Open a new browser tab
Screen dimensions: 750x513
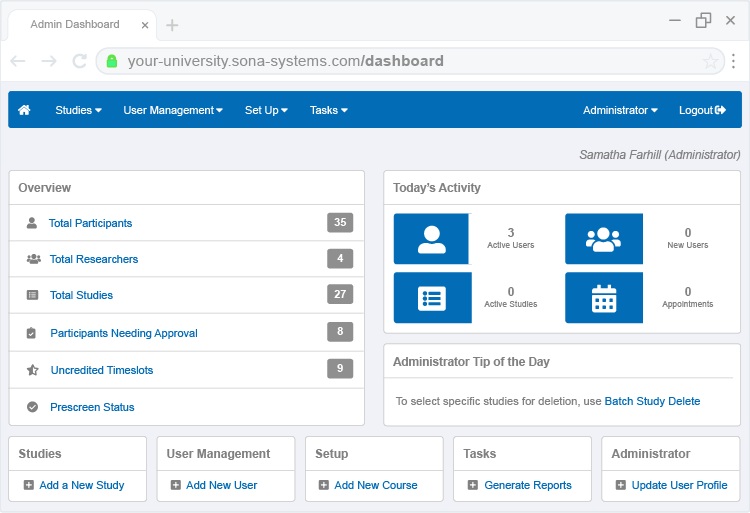coord(172,25)
